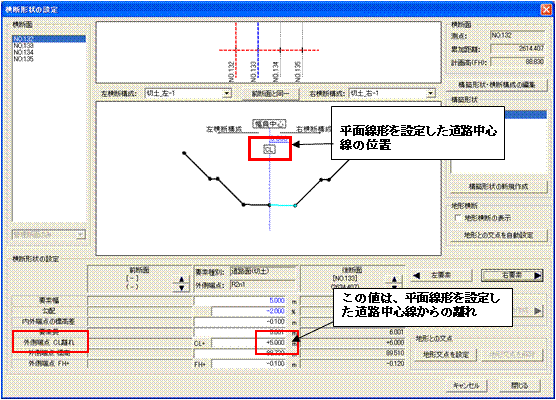The image size is (556, 400).
Task: Click the CL label in the section view
Action: [269, 149]
